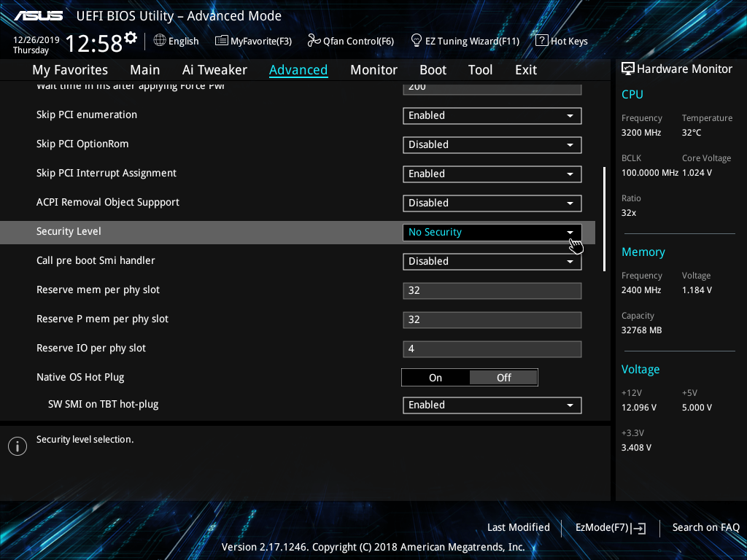Select the Native OS Hot Plug label
747x560 pixels.
click(80, 377)
